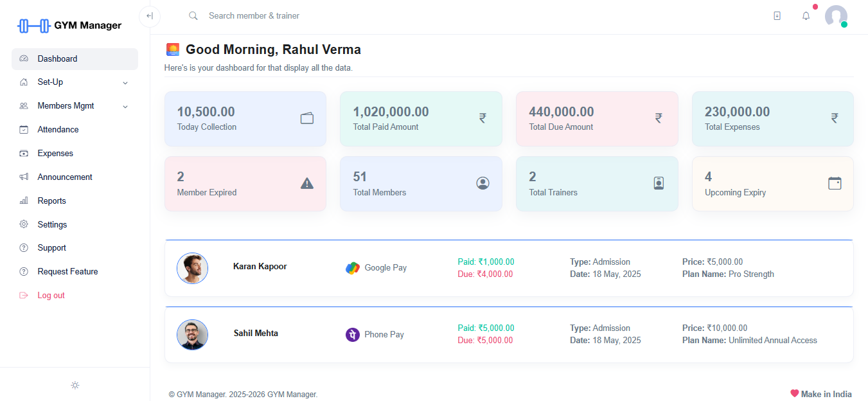
Task: Open user profile avatar menu
Action: tap(836, 16)
